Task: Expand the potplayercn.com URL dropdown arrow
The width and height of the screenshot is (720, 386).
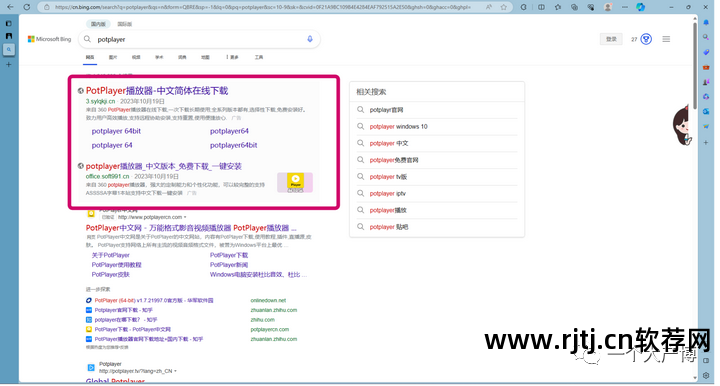Action: click(185, 217)
